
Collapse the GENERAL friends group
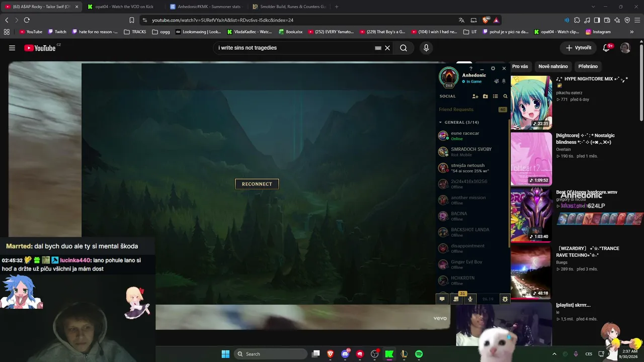point(440,122)
